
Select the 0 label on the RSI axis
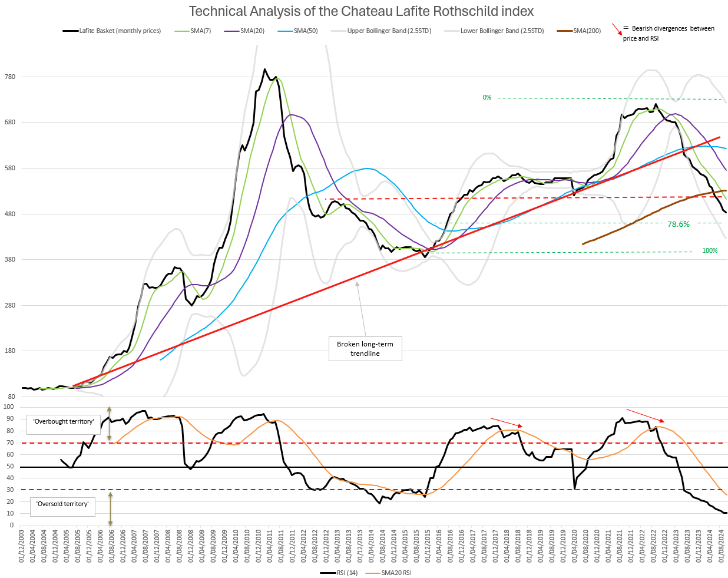pyautogui.click(x=12, y=525)
